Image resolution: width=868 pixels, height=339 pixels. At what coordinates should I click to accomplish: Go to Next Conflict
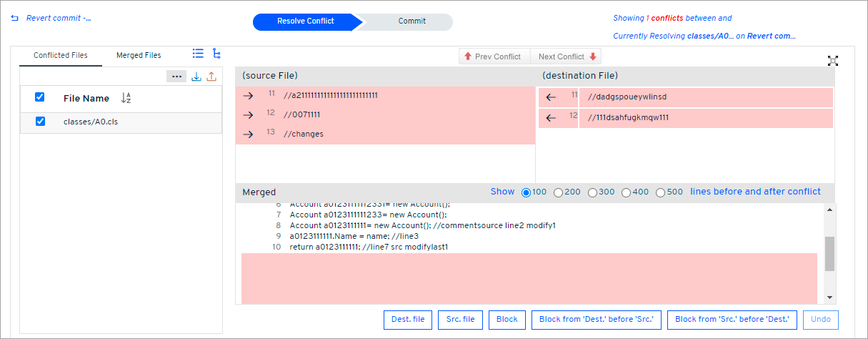[568, 56]
